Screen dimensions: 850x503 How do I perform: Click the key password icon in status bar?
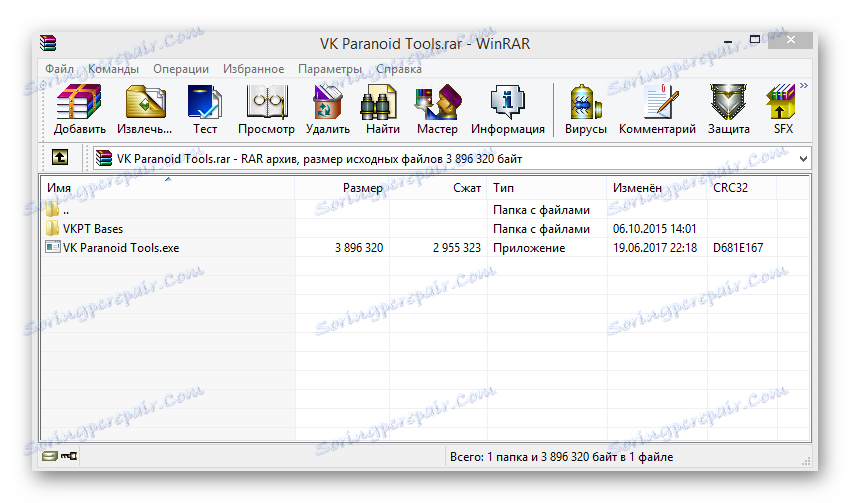click(69, 456)
